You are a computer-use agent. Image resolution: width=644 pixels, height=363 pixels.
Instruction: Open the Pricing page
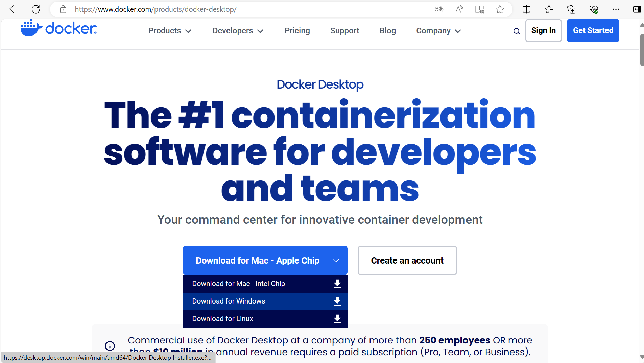(297, 31)
